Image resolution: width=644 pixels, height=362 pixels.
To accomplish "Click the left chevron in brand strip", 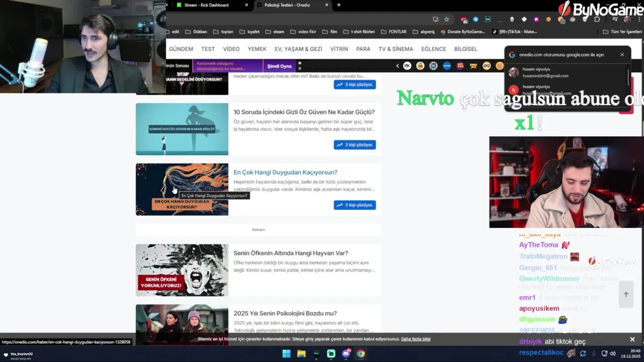I will [397, 66].
